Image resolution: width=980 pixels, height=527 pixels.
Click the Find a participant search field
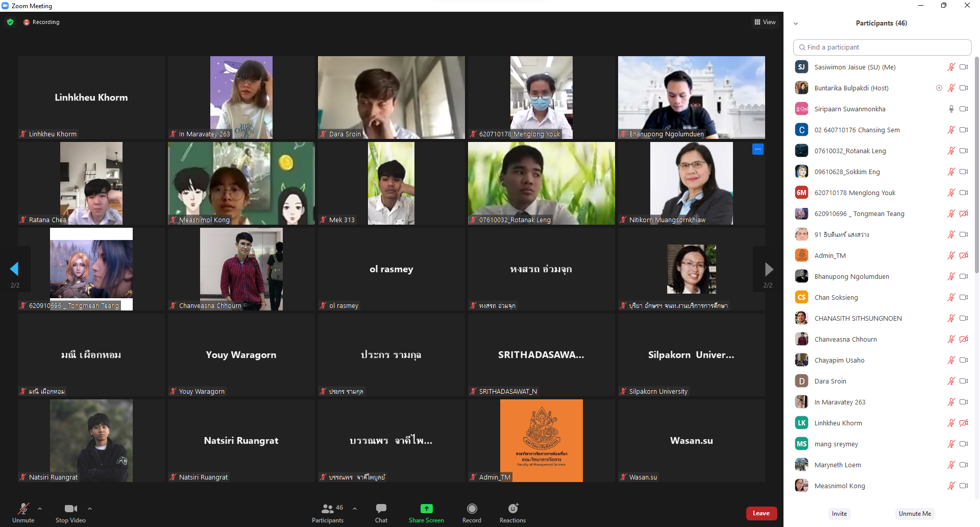click(882, 47)
